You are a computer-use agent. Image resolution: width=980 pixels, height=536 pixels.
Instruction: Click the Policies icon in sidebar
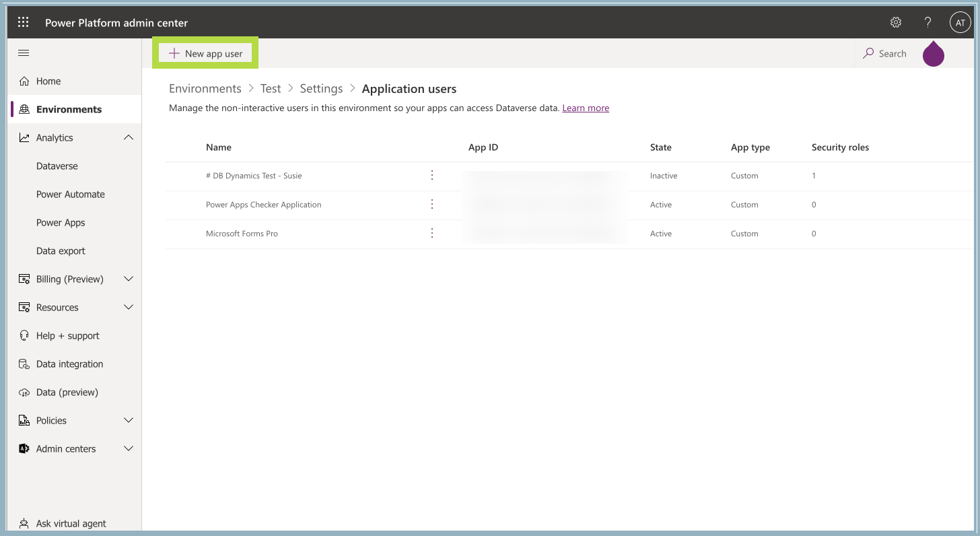(24, 420)
